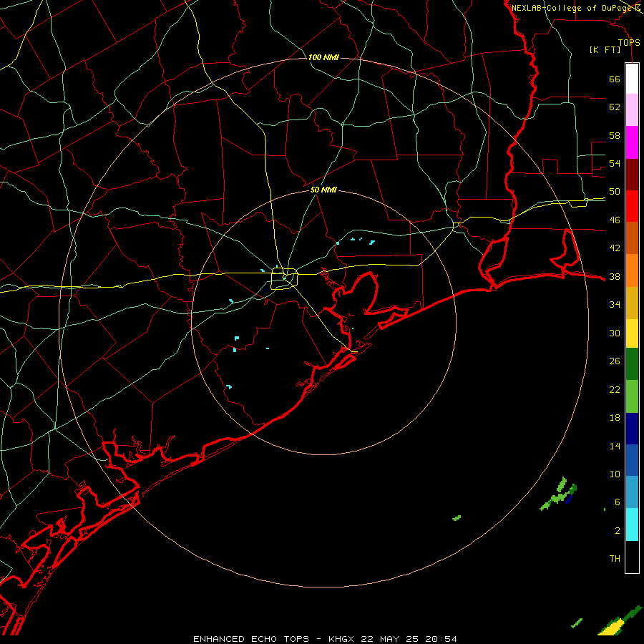Pick the dark orange legend swatch
The width and height of the screenshot is (644, 644).
(632, 238)
